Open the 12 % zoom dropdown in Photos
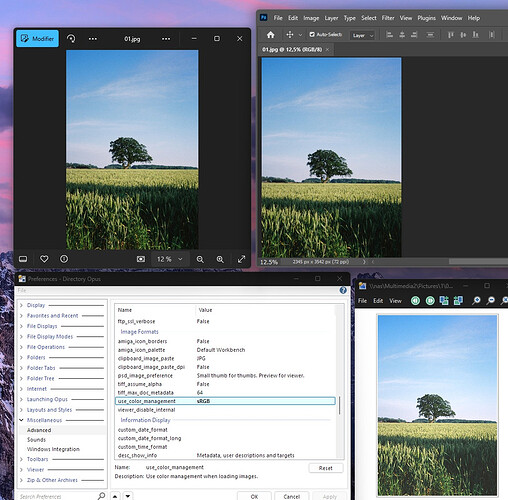 (x=170, y=259)
